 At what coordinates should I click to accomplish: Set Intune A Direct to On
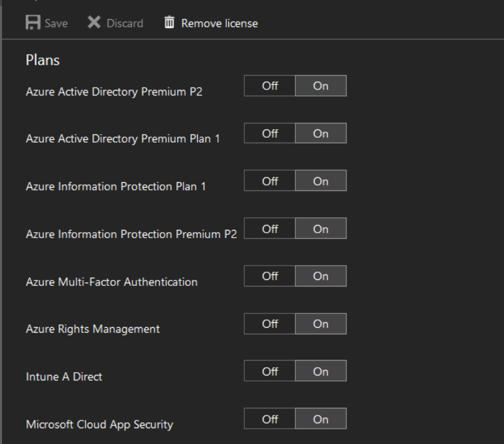321,371
